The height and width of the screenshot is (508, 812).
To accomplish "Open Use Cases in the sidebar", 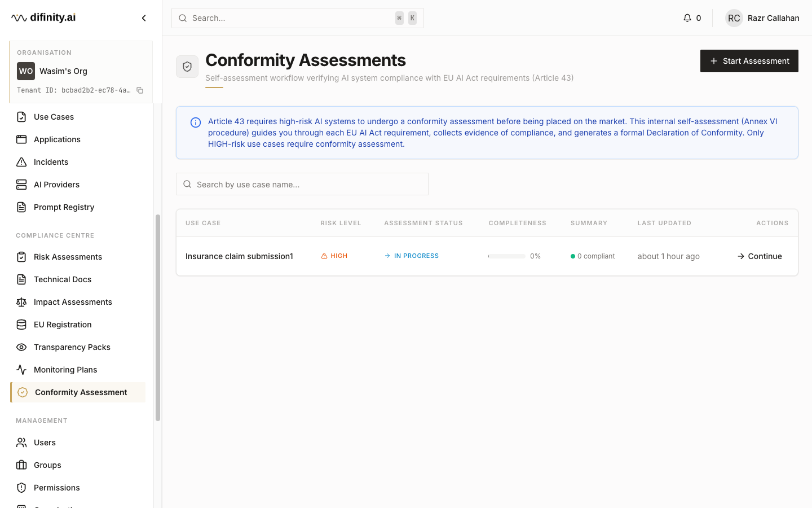I will pos(78,117).
